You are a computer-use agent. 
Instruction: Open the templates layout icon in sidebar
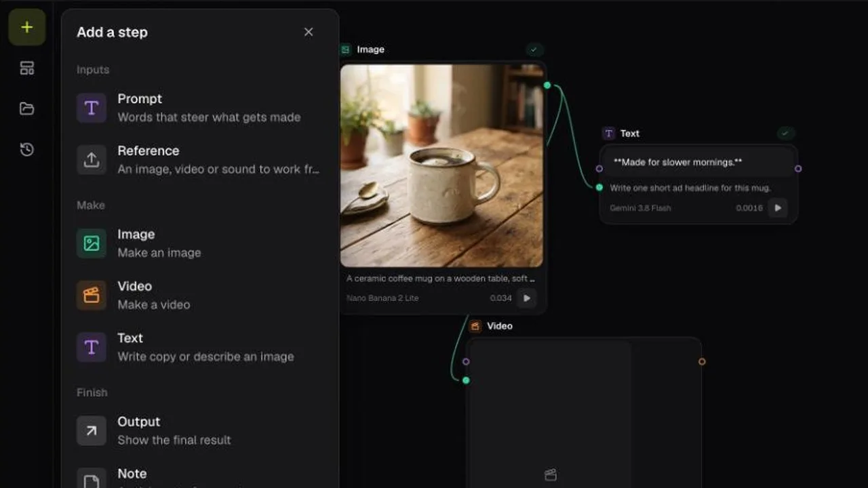click(x=27, y=68)
